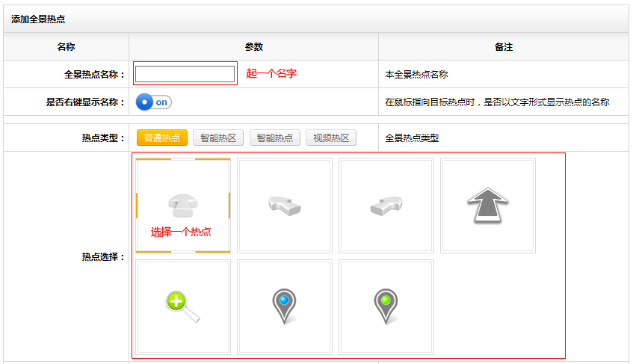633x364 pixels.
Task: Click the 添加全景热点 panel title
Action: [x=37, y=18]
